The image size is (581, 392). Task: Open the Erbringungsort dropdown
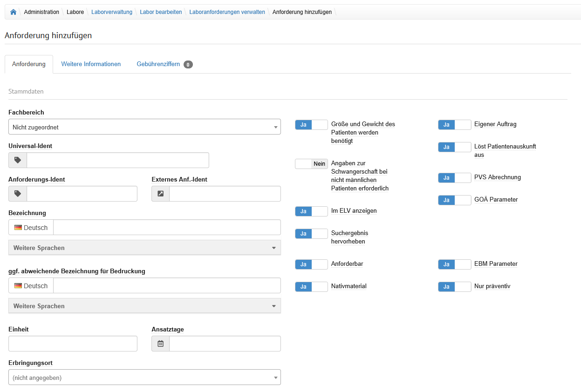(x=144, y=378)
